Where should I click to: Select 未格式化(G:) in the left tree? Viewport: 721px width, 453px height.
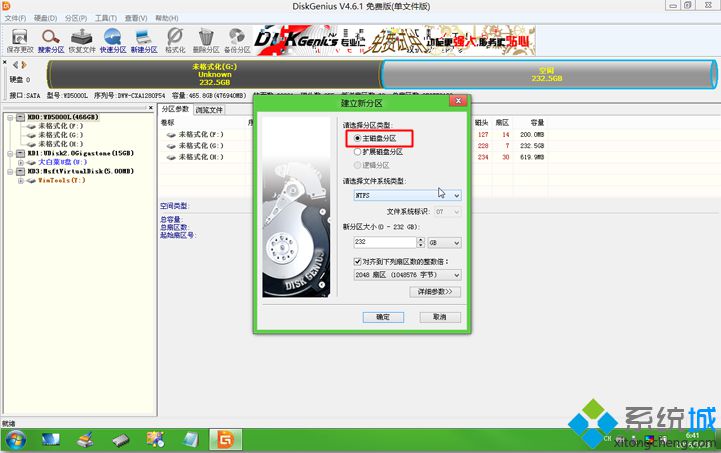point(60,135)
